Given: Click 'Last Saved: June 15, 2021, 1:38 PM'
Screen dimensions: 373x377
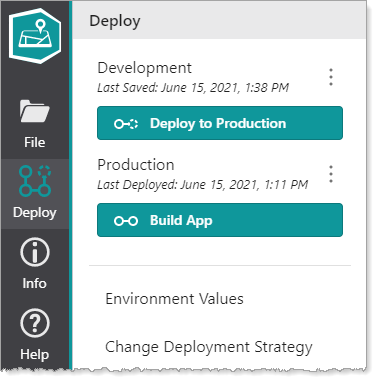Looking at the screenshot, I should (x=193, y=88).
